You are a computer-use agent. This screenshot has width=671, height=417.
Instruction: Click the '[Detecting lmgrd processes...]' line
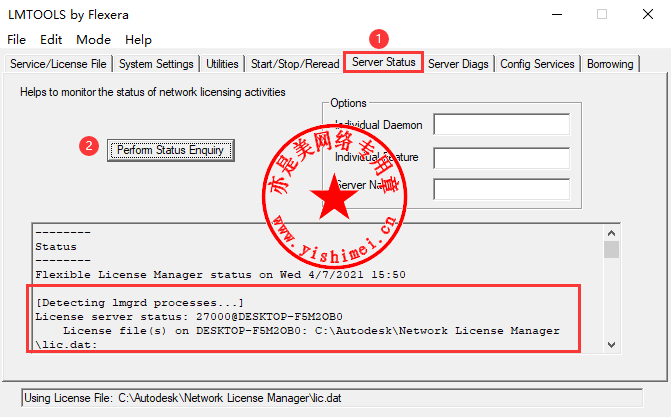click(140, 303)
